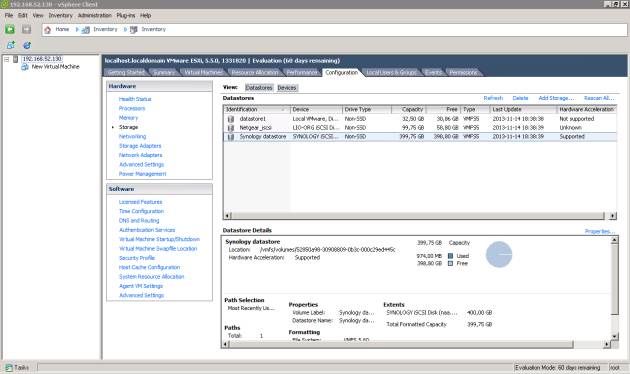Viewport: 630px width, 374px height.
Task: Open the File menu
Action: tap(9, 15)
